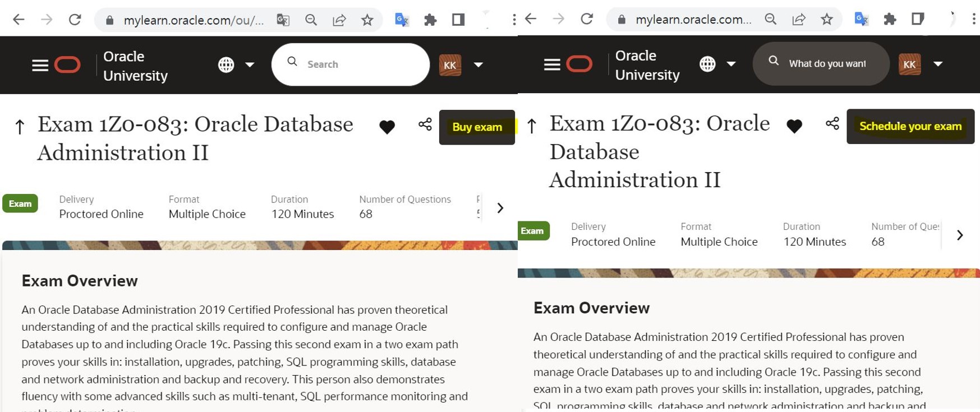Show more exam details chevron in left page
This screenshot has width=980, height=412.
[x=500, y=208]
